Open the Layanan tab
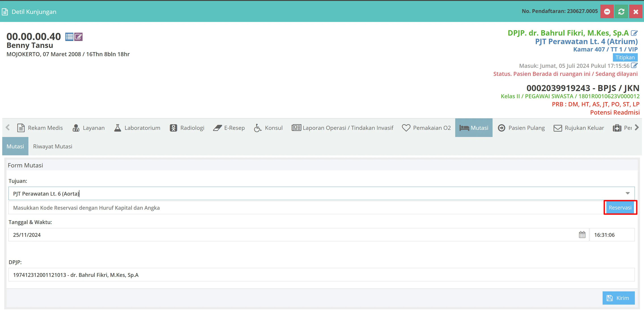Viewport: 644px width, 312px height. [x=89, y=128]
